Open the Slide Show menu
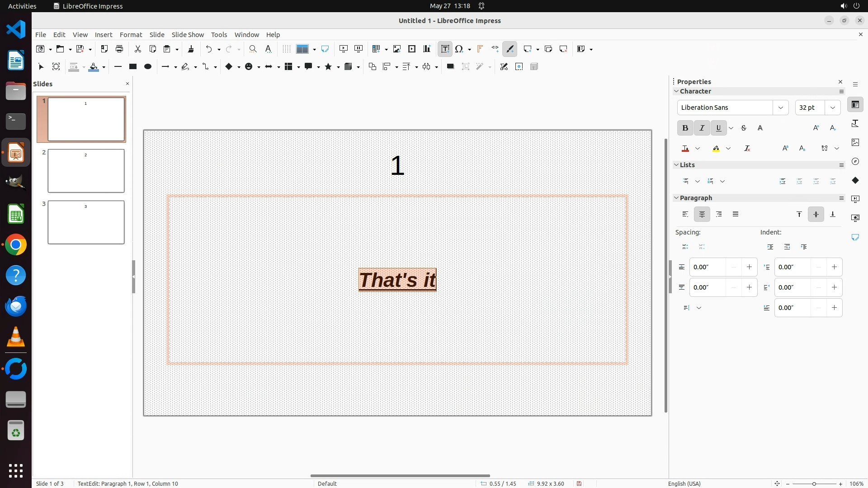This screenshot has width=868, height=488. click(x=187, y=35)
